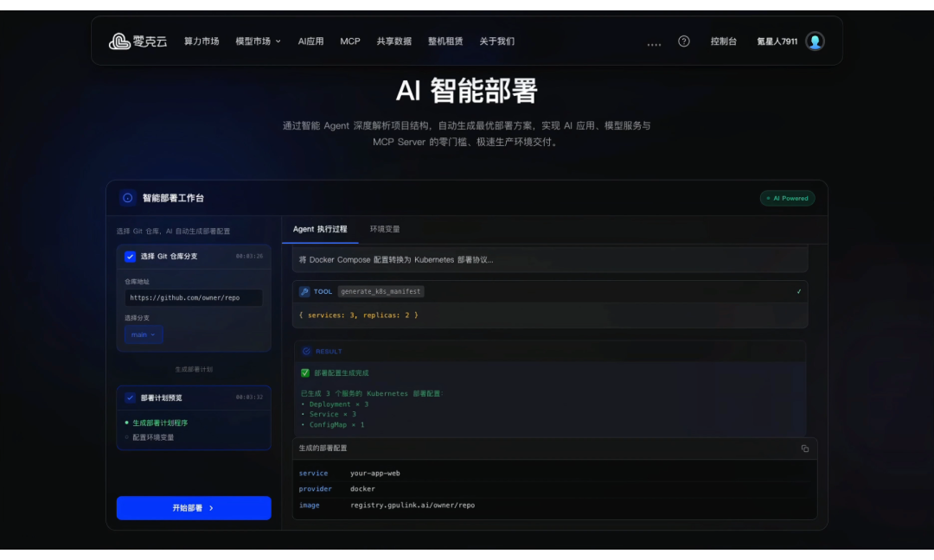
Task: Click the 智能部署工作台 circular icon
Action: [x=127, y=198]
